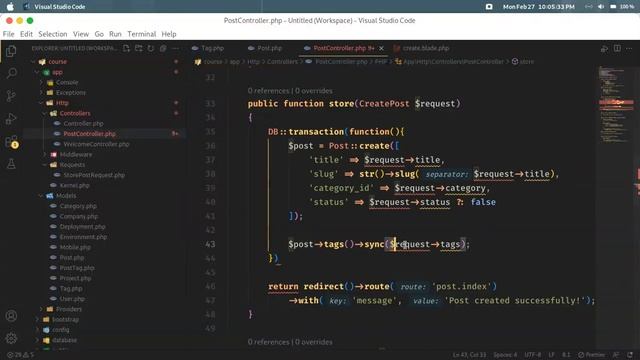640x360 pixels.
Task: Click errors and warnings count in status bar
Action: tap(20, 355)
